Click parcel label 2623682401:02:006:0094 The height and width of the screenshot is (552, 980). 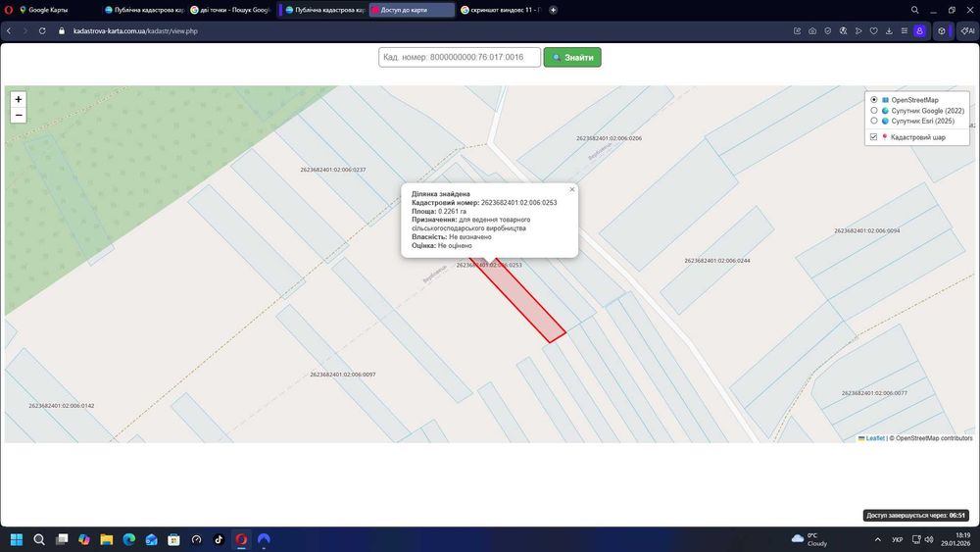coord(867,230)
